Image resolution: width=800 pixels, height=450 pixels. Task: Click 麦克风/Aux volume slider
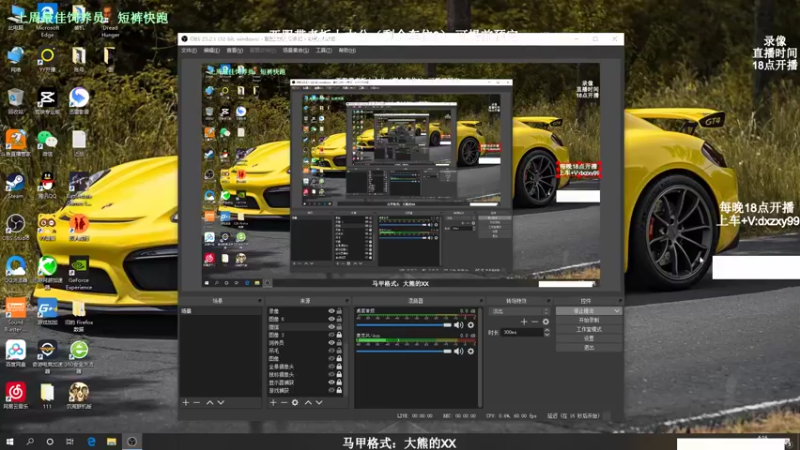click(x=404, y=351)
